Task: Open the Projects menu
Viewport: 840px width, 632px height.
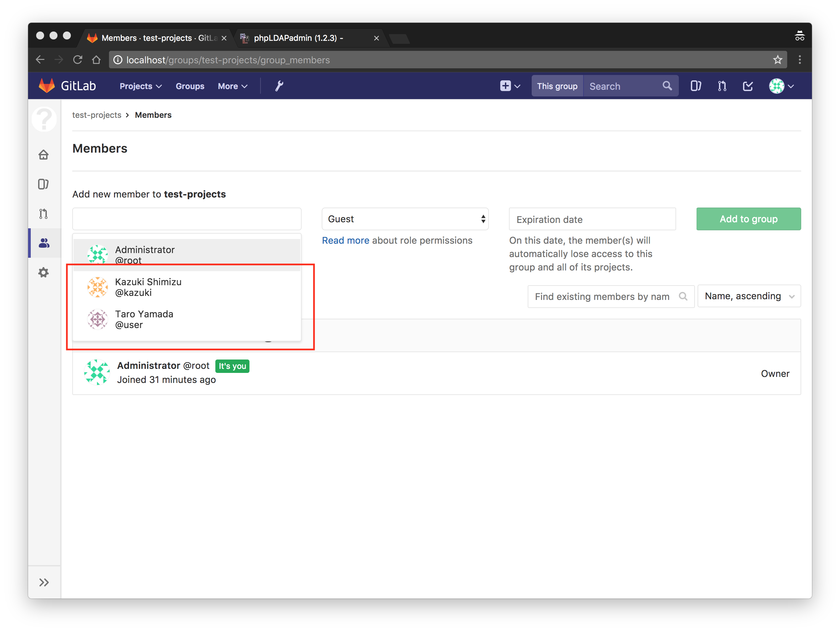Action: point(140,86)
